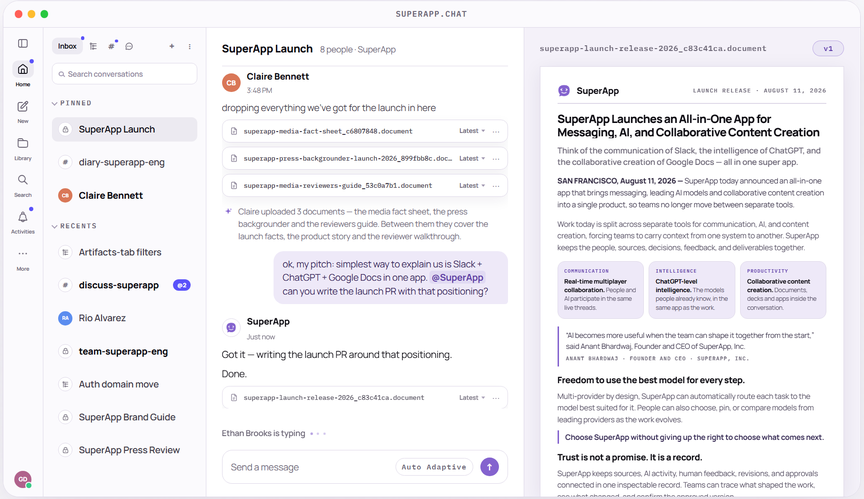
Task: Open the @SuperApp mention link
Action: (457, 278)
